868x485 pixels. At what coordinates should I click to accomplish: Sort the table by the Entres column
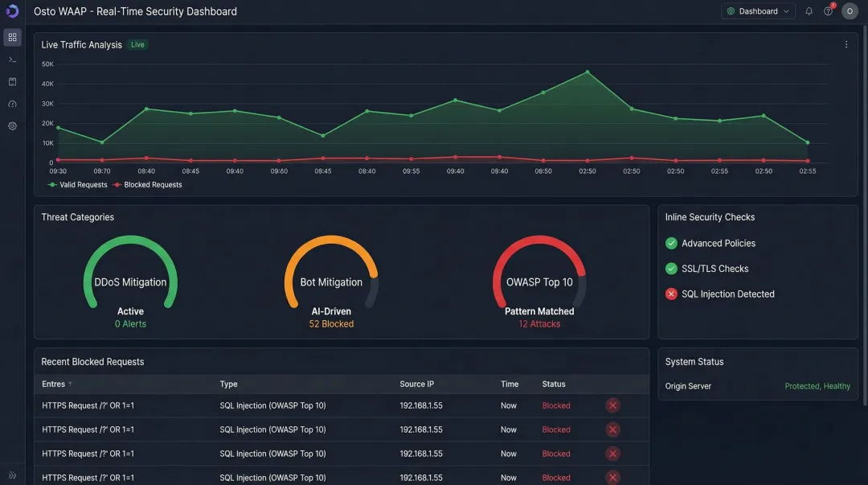[55, 384]
